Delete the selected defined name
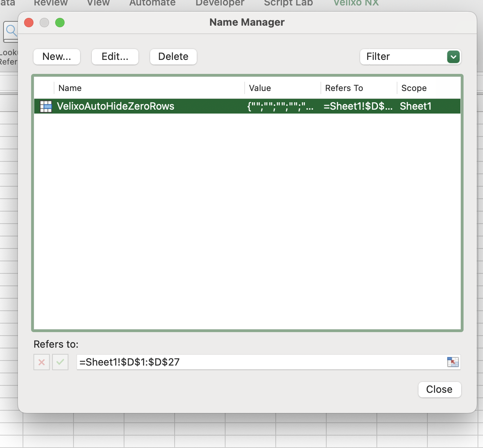 (173, 57)
